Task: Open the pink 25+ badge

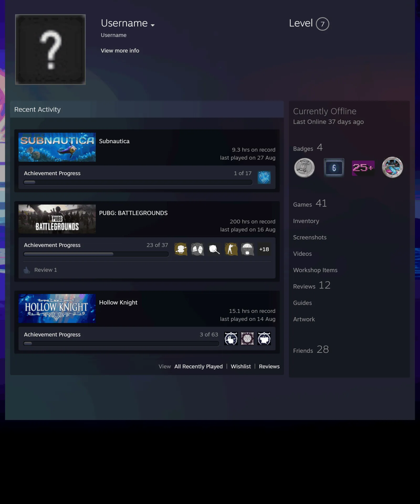Action: coord(363,168)
